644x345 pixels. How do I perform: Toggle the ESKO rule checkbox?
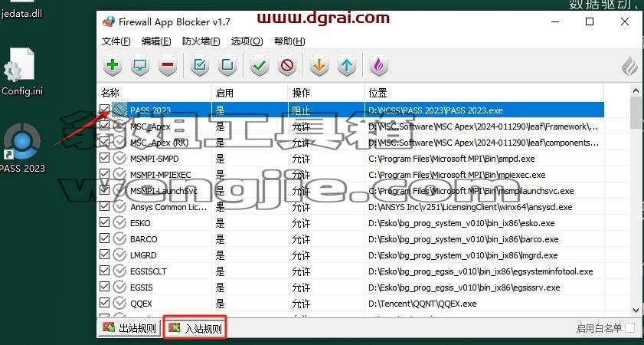click(x=105, y=222)
